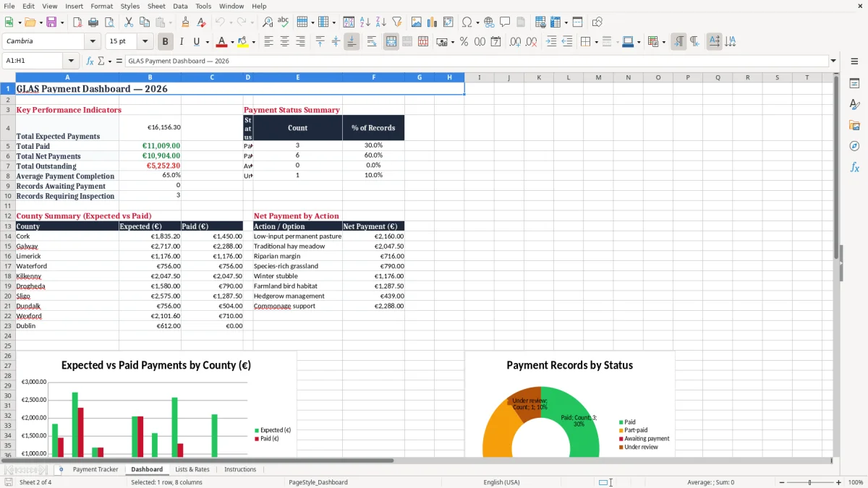Align cell content to bottom
This screenshot has height=488, width=868.
point(352,42)
